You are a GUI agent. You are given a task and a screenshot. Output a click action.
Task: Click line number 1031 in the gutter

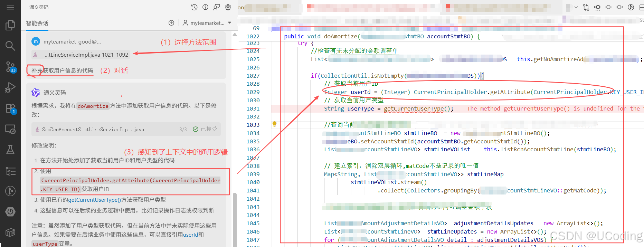click(253, 108)
